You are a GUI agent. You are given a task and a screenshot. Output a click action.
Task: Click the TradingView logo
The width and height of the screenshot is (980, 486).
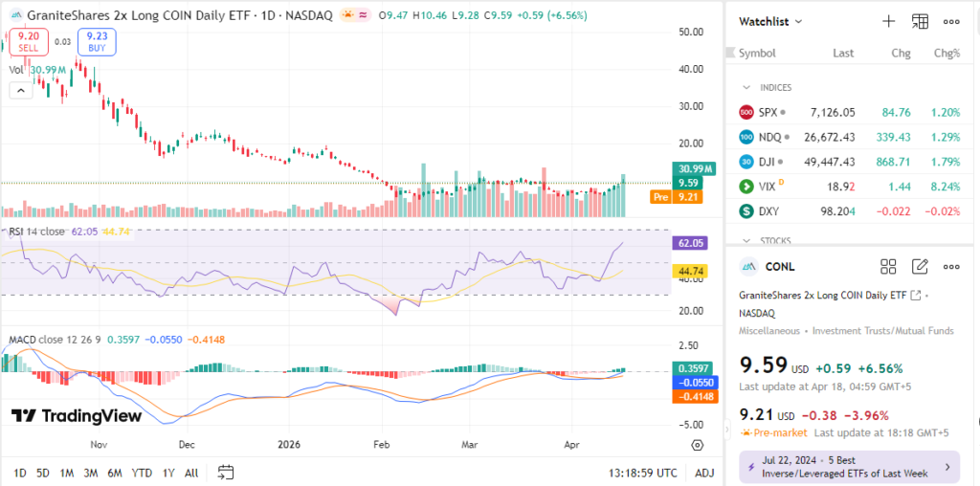77,415
